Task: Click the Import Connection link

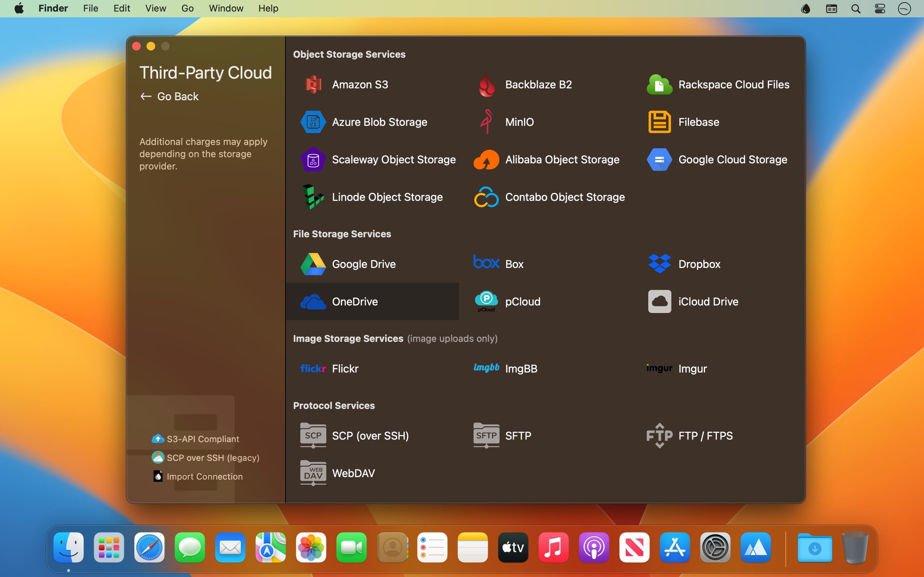Action: pos(204,477)
